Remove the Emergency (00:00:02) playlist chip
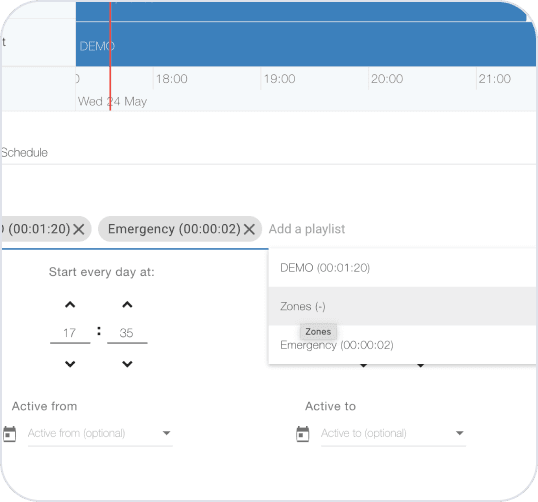Image resolution: width=538 pixels, height=502 pixels. click(x=249, y=229)
